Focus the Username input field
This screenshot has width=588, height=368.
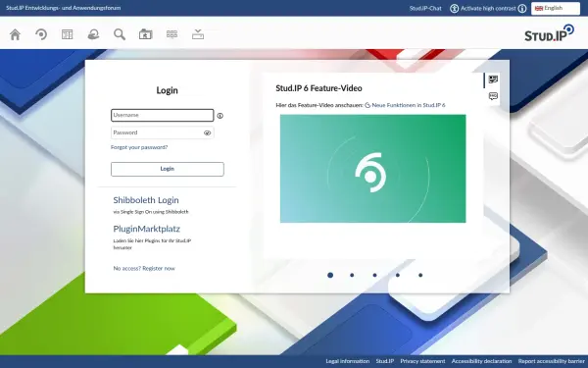[163, 115]
